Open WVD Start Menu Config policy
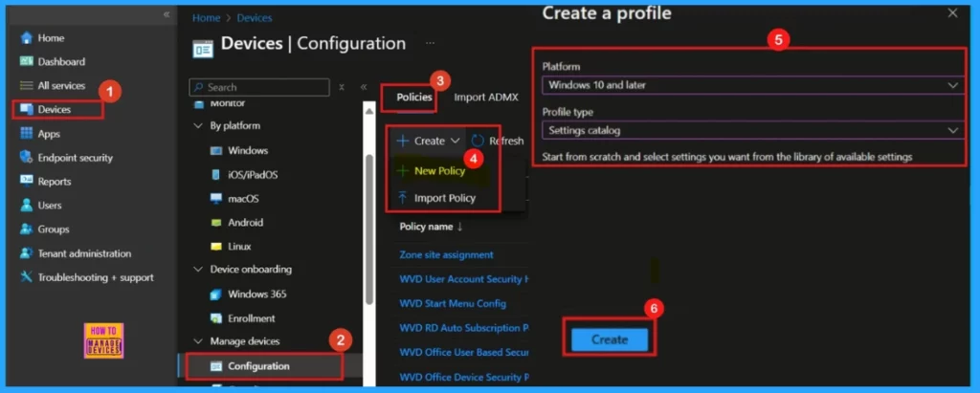Image resolution: width=980 pixels, height=393 pixels. [x=453, y=304]
